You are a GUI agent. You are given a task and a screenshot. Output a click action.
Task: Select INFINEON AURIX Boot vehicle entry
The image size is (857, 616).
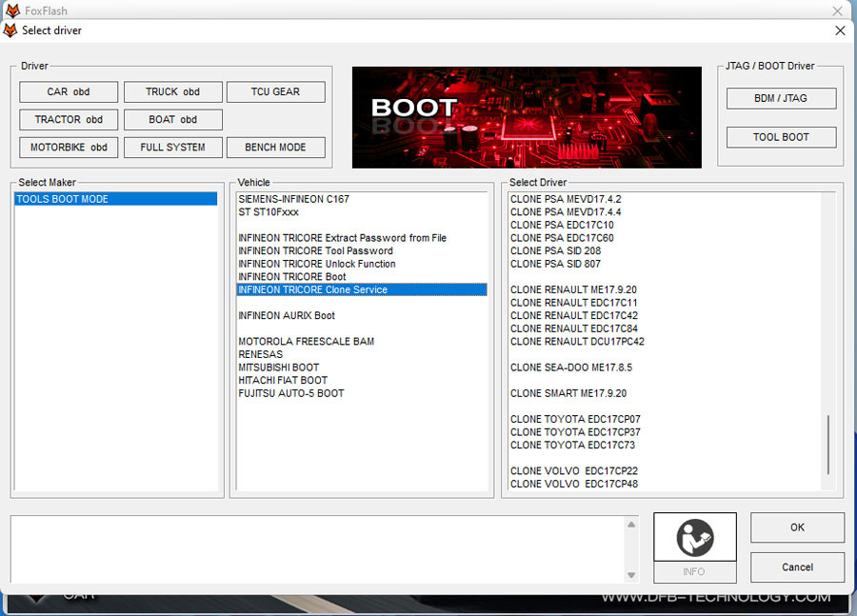(x=287, y=315)
